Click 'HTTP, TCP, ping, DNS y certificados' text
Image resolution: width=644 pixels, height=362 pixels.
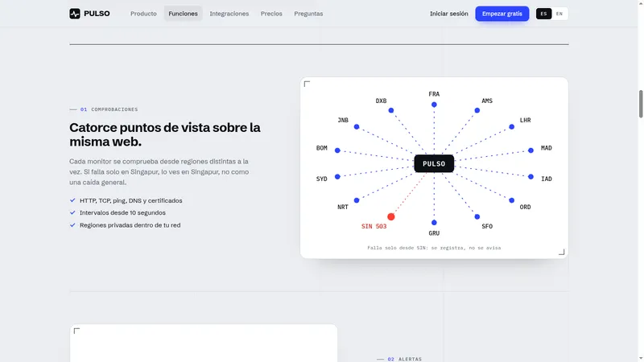pyautogui.click(x=131, y=200)
